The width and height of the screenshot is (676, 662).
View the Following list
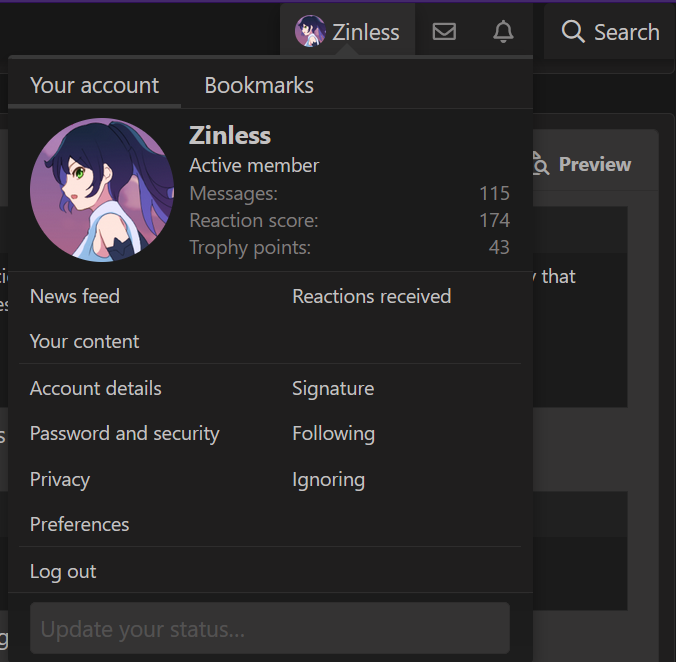tap(333, 433)
